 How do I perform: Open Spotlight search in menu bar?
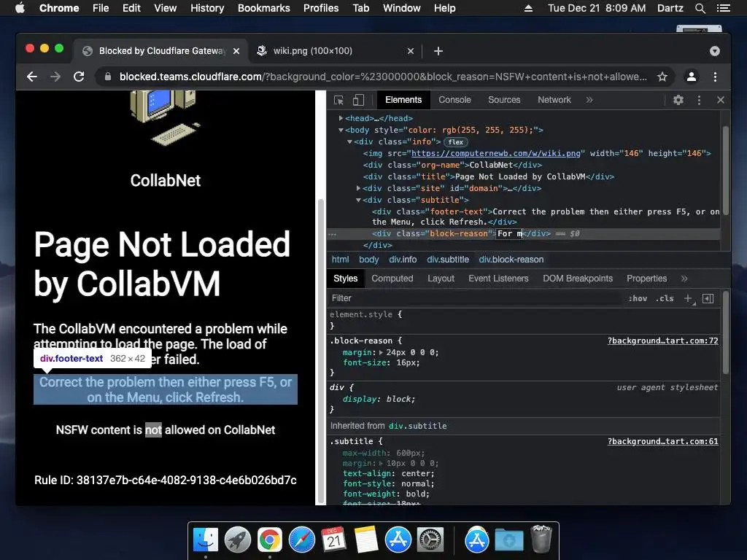click(x=700, y=8)
